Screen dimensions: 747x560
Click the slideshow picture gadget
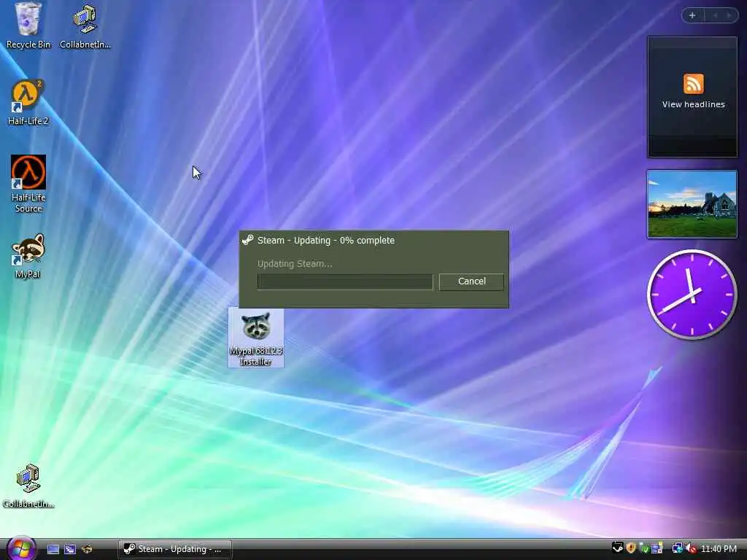pyautogui.click(x=692, y=204)
